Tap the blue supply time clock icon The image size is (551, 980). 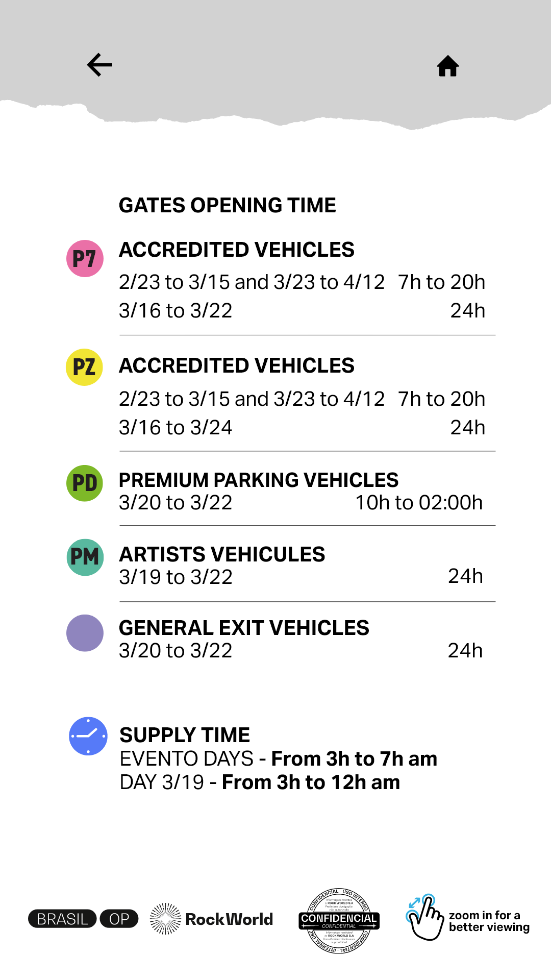point(88,736)
